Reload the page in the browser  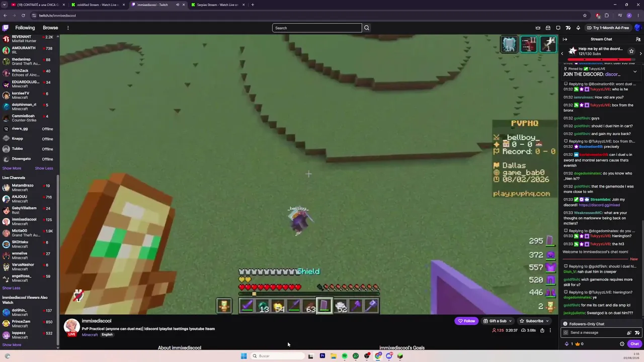click(23, 16)
